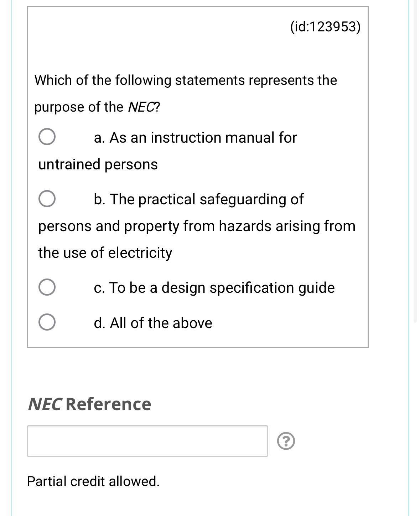Viewport: 420px width, 516px height.
Task: Click the question id 123953 text
Action: [x=325, y=27]
